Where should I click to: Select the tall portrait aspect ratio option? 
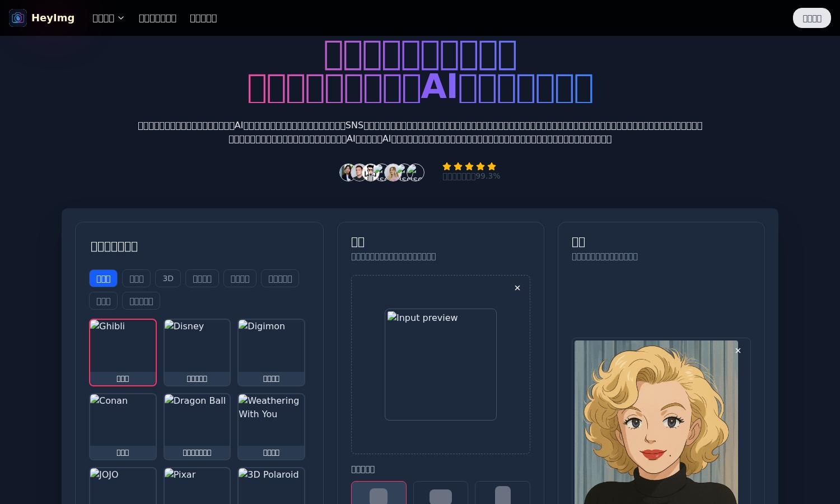pos(503,493)
